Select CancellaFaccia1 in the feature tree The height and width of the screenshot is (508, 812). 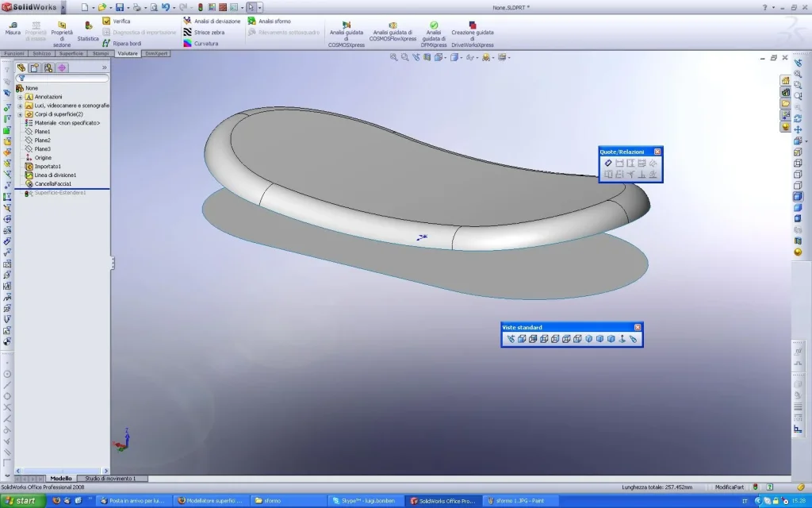[53, 183]
